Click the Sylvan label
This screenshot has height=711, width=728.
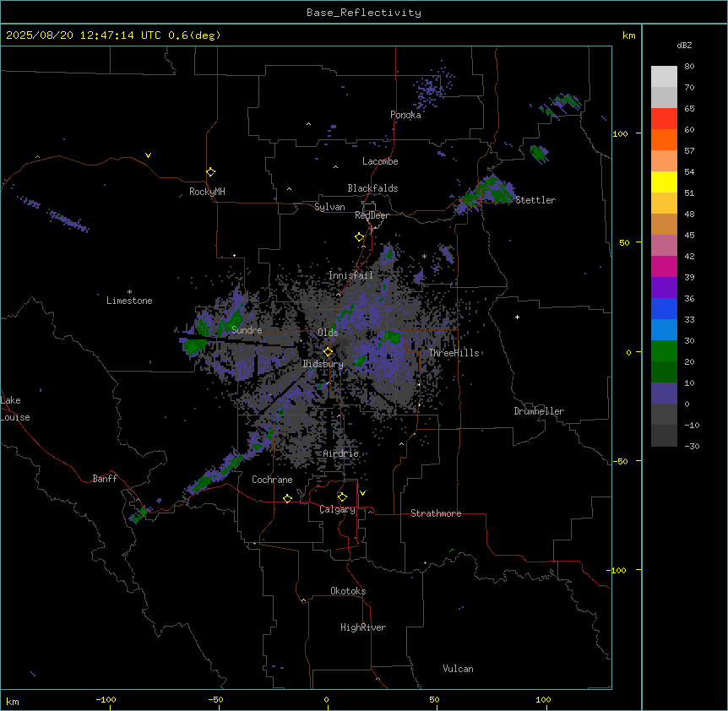click(x=329, y=207)
